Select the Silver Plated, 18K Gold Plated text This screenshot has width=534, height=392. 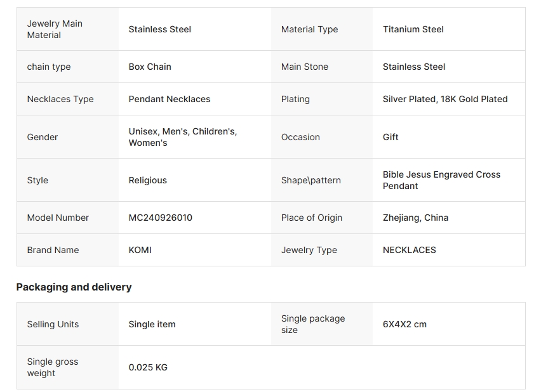click(x=444, y=99)
